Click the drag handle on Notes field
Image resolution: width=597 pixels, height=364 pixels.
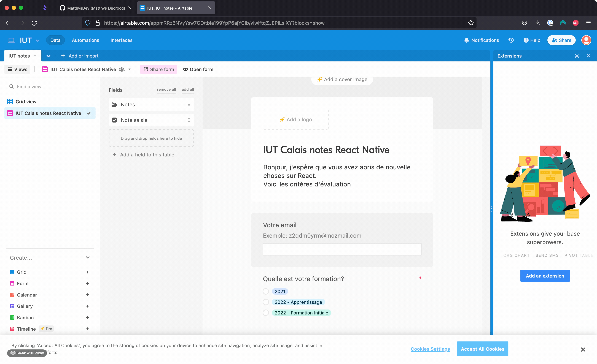click(x=189, y=105)
